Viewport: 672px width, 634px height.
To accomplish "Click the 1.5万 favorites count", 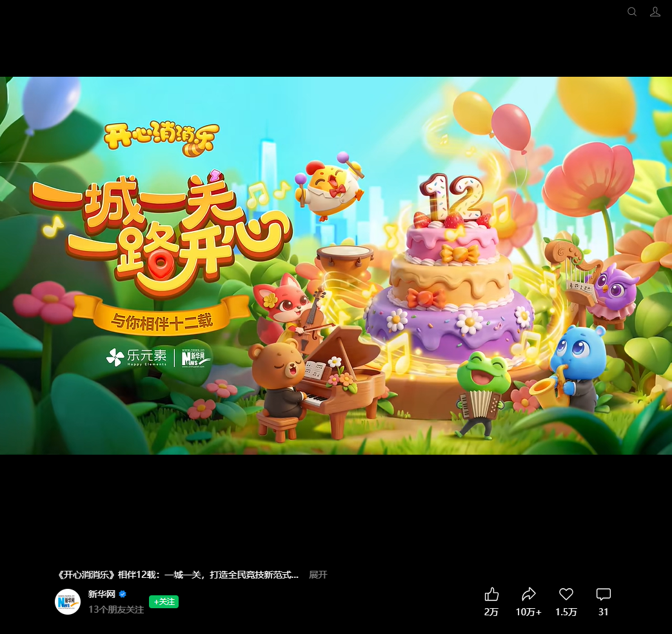I will (x=566, y=612).
